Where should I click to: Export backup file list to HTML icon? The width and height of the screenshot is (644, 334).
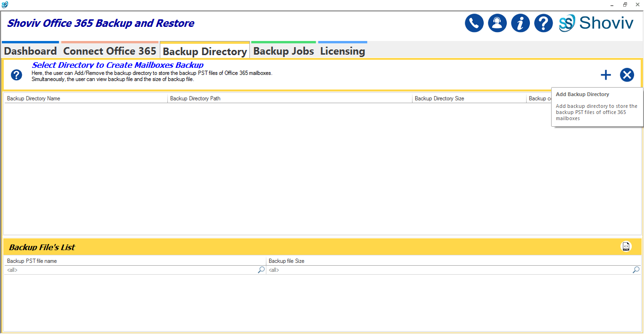[x=626, y=246]
